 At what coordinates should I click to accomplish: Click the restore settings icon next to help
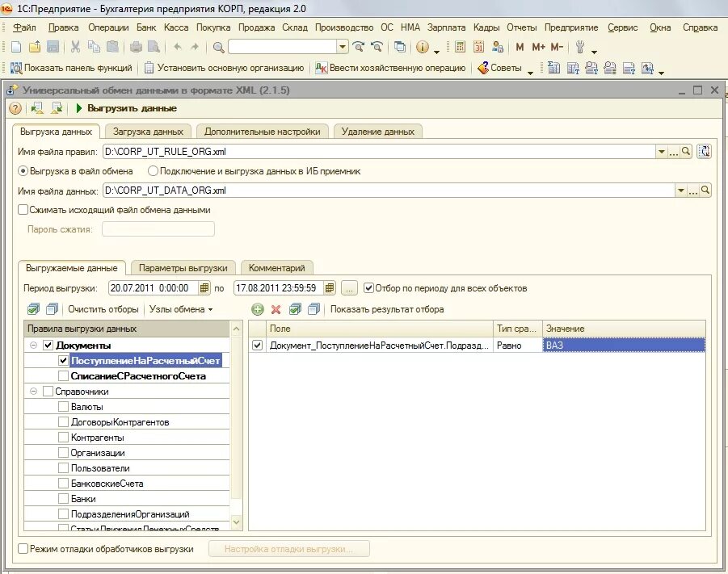pos(36,108)
